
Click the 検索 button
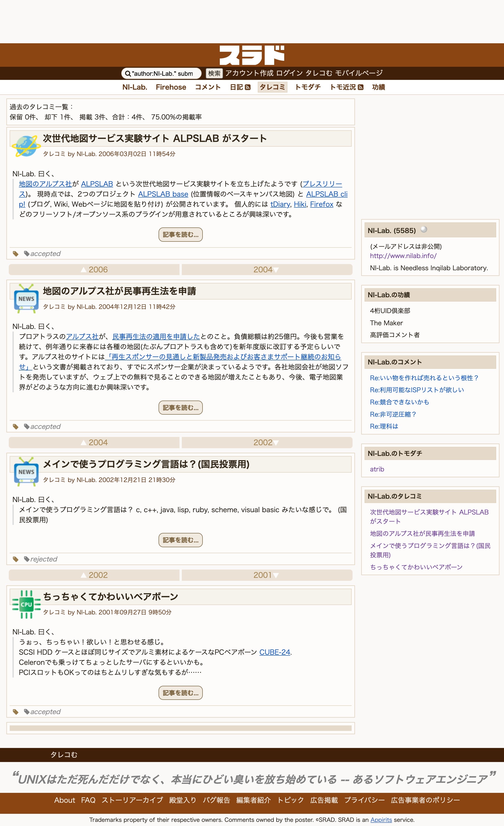point(214,73)
